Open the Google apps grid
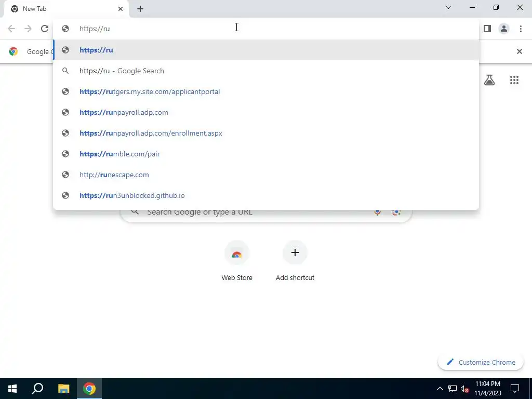The width and height of the screenshot is (532, 399). [514, 80]
